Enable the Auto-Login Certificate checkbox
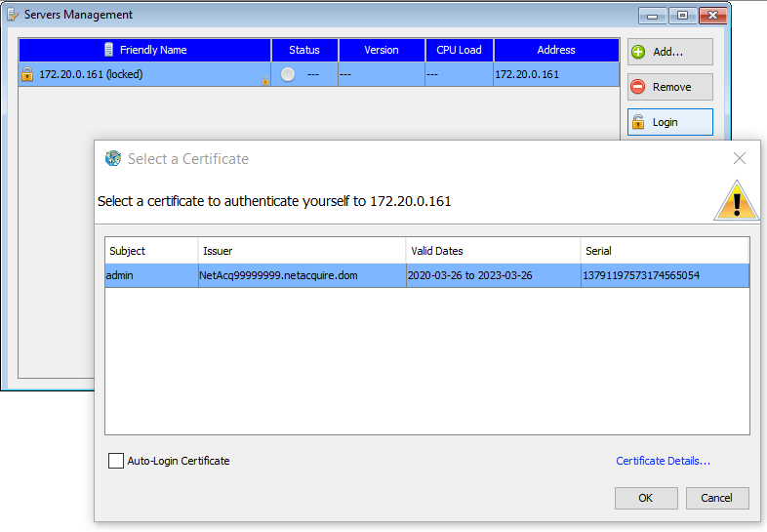This screenshot has height=532, width=767. click(x=116, y=461)
